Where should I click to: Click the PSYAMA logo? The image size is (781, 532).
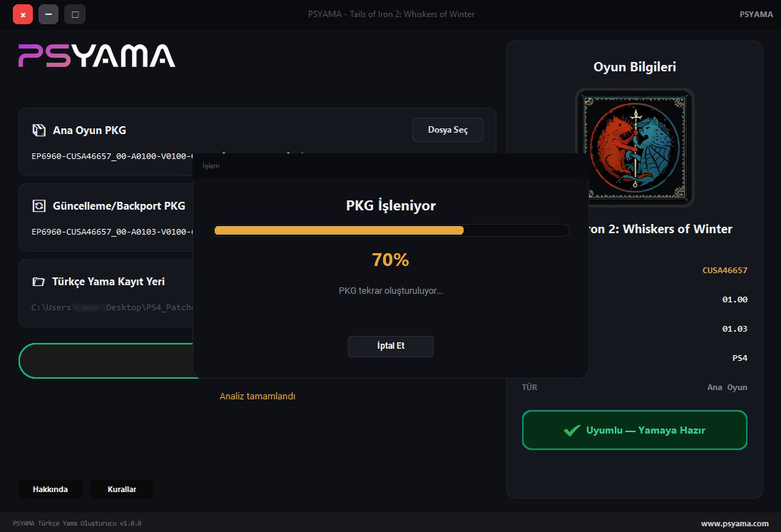pyautogui.click(x=96, y=56)
